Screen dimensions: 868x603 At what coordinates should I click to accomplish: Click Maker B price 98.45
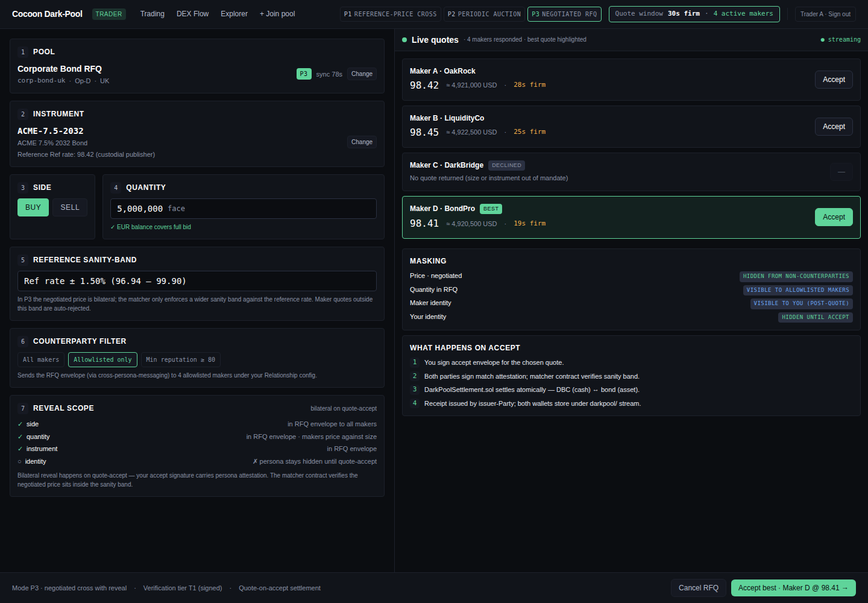point(424,133)
